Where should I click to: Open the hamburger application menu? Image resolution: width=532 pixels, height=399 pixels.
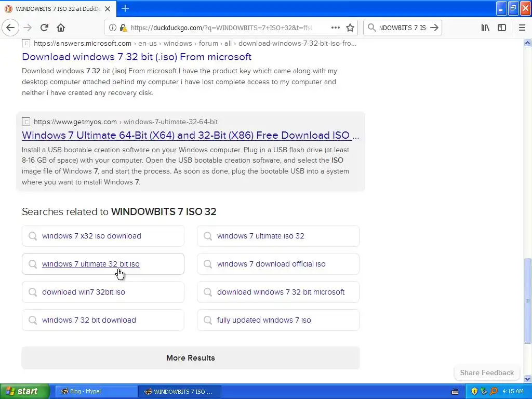coord(522,28)
